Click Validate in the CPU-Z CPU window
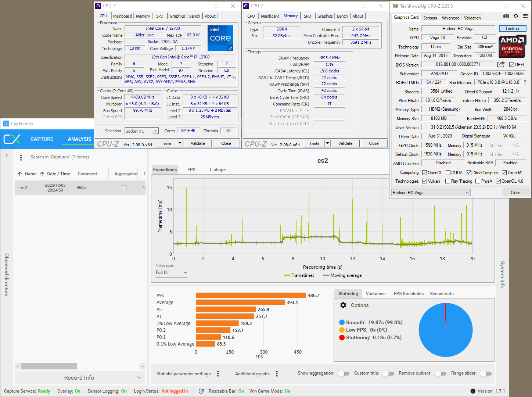 coord(198,143)
